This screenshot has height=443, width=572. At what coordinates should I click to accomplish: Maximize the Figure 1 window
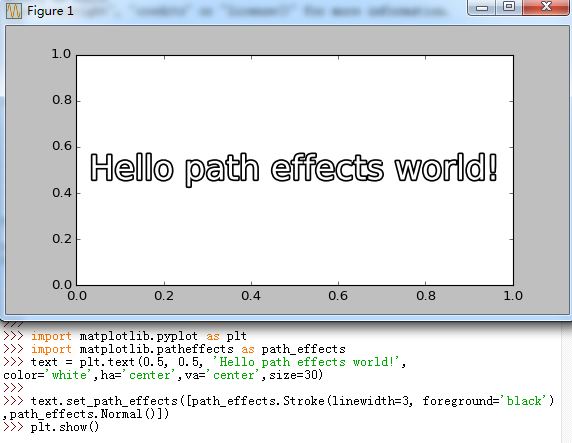[x=509, y=7]
